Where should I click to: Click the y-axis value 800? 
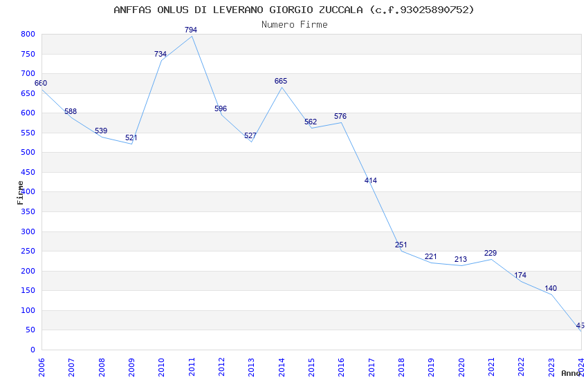(x=28, y=34)
